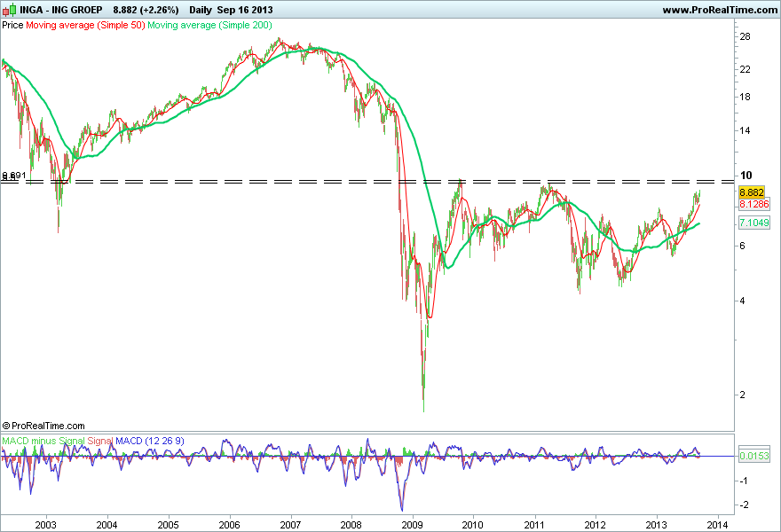Click the 2013 year label on time axis
Image resolution: width=781 pixels, height=532 pixels.
click(657, 525)
